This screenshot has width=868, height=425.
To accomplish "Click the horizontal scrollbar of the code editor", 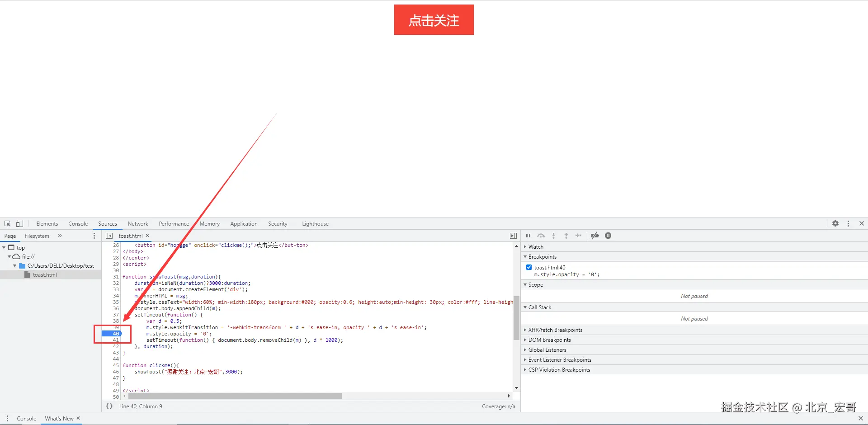I will click(235, 396).
